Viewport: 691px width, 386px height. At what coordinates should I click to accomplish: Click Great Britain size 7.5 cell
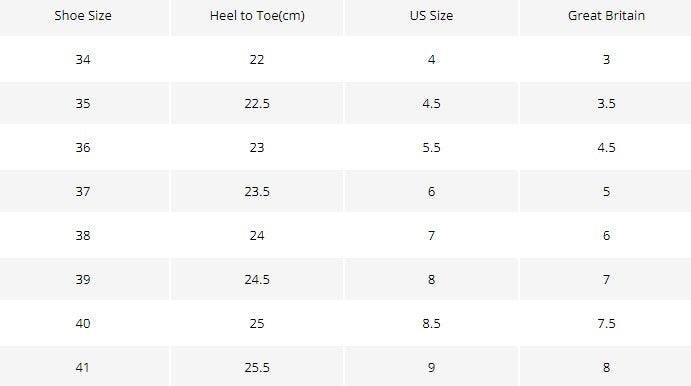pos(606,324)
